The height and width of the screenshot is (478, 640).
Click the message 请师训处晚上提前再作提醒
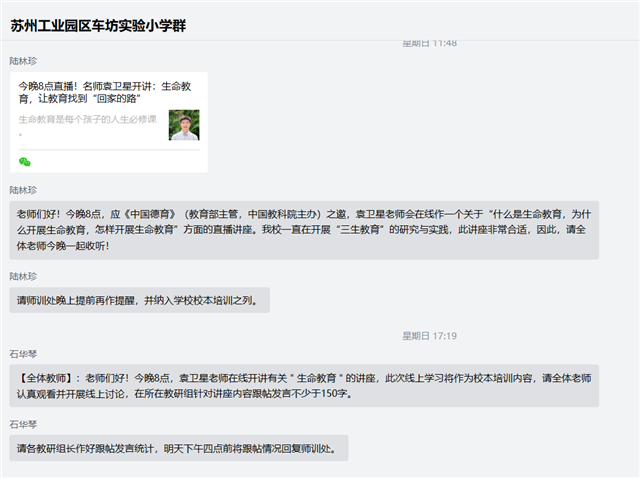click(140, 300)
